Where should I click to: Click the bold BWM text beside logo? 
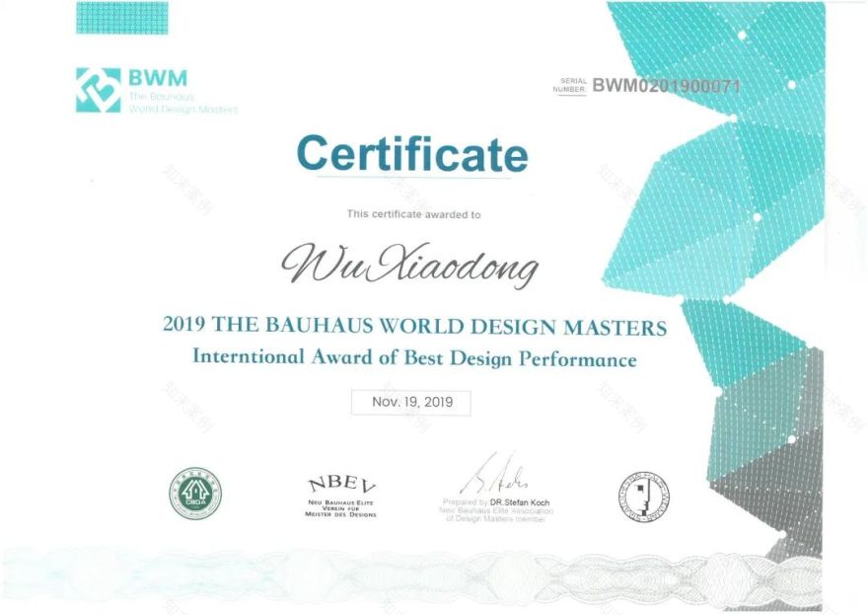157,77
